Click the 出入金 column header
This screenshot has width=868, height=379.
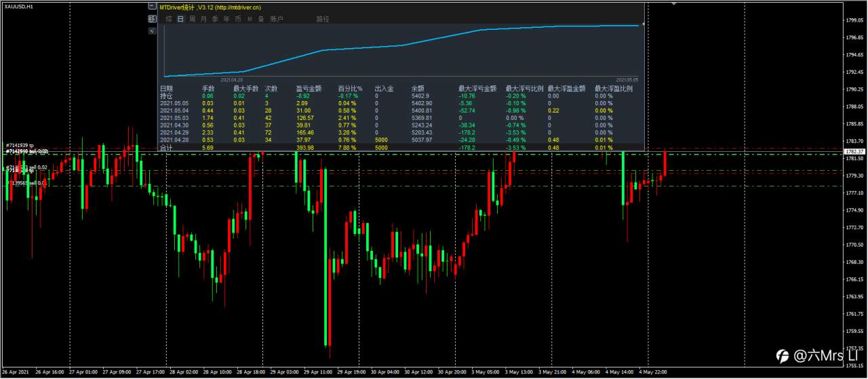(384, 88)
